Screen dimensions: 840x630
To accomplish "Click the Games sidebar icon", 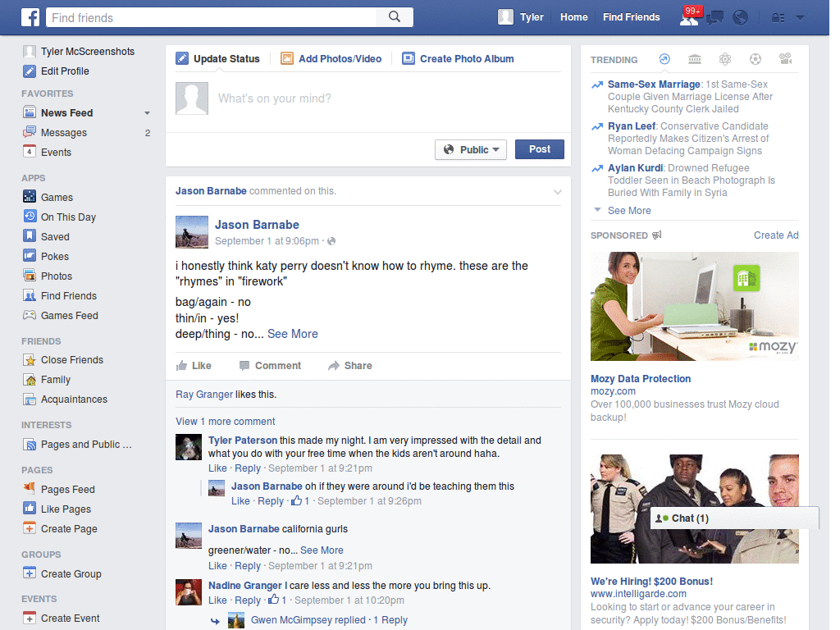I will tap(30, 197).
